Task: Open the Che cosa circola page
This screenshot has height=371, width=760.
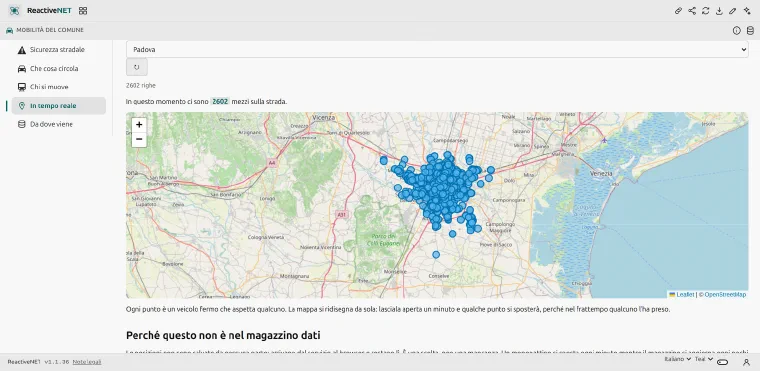Action: (x=59, y=68)
